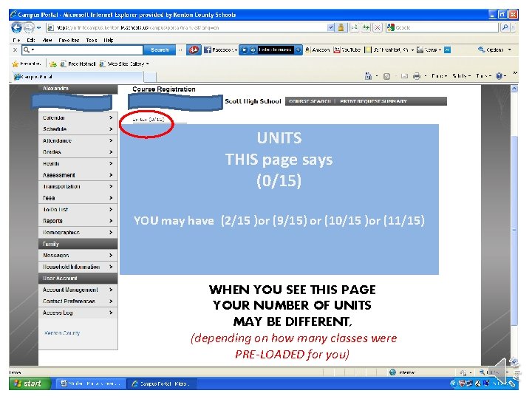Open the Edit menu
The image size is (532, 399).
point(30,40)
